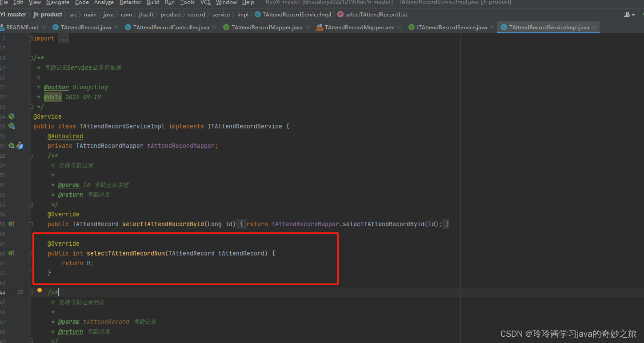Viewport: 644px width, 343px height.
Task: Close the TAttendRecord.java tab
Action: 116,28
